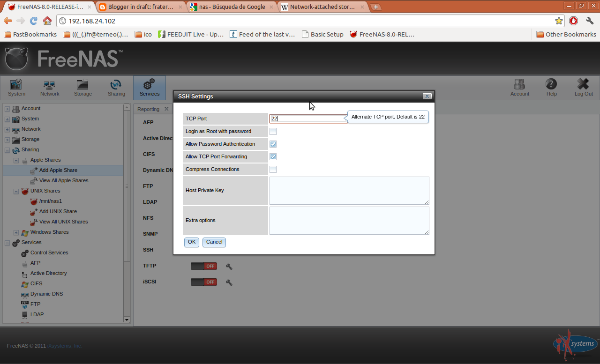This screenshot has height=364, width=600.
Task: Click the Help question-mark icon
Action: pos(551,87)
